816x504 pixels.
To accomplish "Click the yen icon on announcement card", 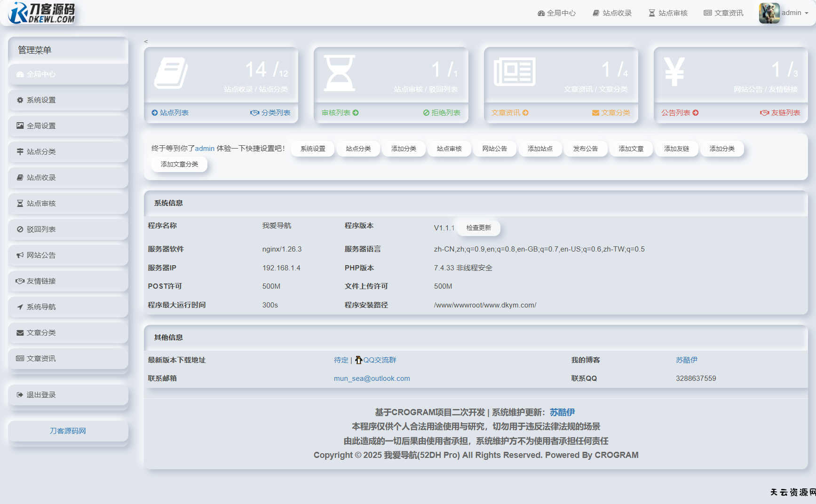I will [674, 72].
